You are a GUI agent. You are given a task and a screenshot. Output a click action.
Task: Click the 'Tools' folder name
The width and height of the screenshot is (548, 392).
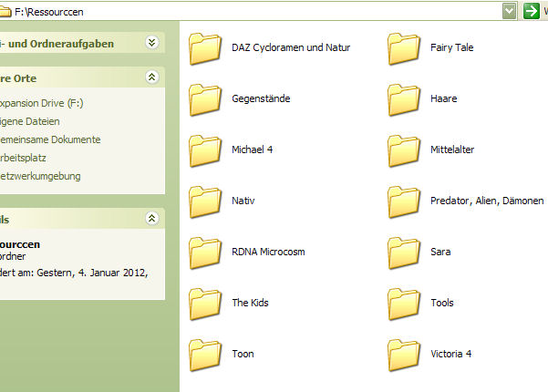(x=442, y=303)
